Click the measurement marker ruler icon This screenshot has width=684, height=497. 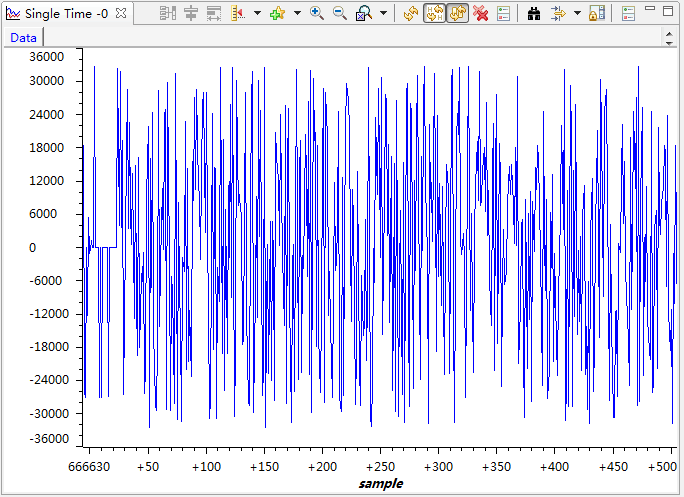tap(239, 14)
